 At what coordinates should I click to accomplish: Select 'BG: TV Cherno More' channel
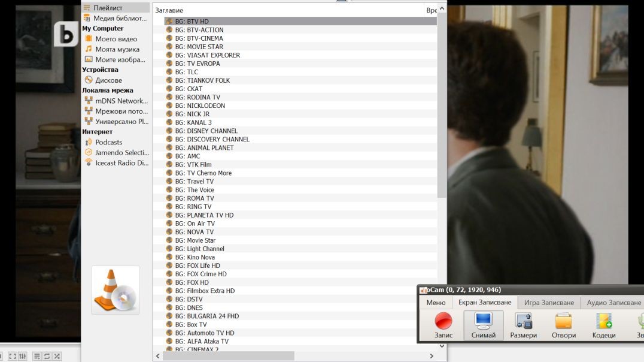300,173
